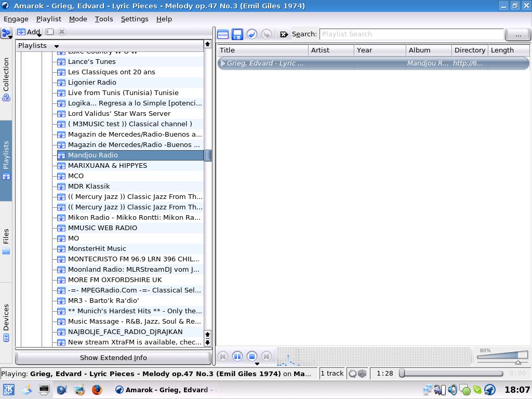Open the Playlists header dropdown arrow
Viewport: 532px width, 399px height.
[x=57, y=46]
